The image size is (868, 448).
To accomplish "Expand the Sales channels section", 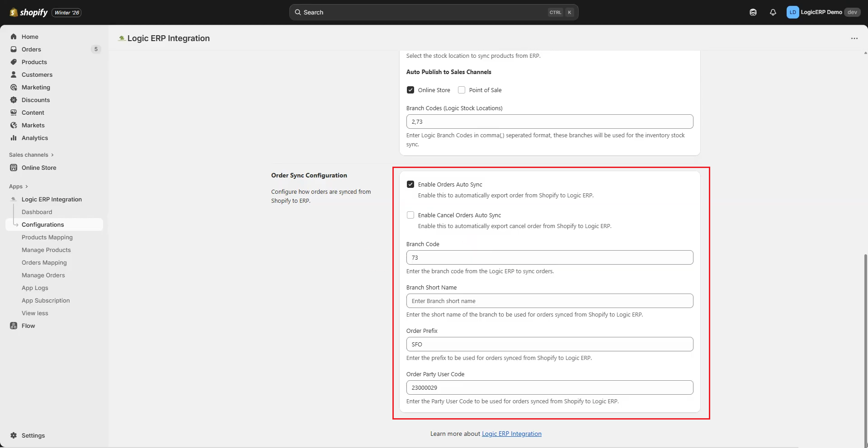I will click(x=52, y=155).
